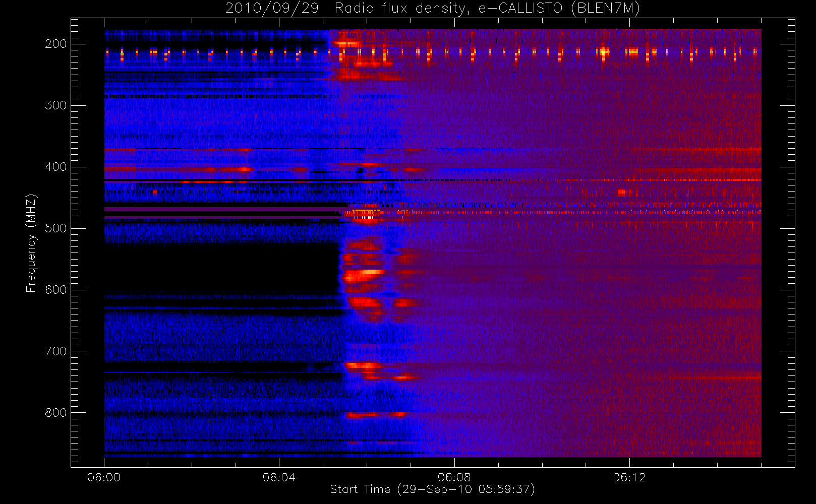This screenshot has width=816, height=504.
Task: Click the 'Frequency (MHz)' axis label
Action: [x=31, y=243]
